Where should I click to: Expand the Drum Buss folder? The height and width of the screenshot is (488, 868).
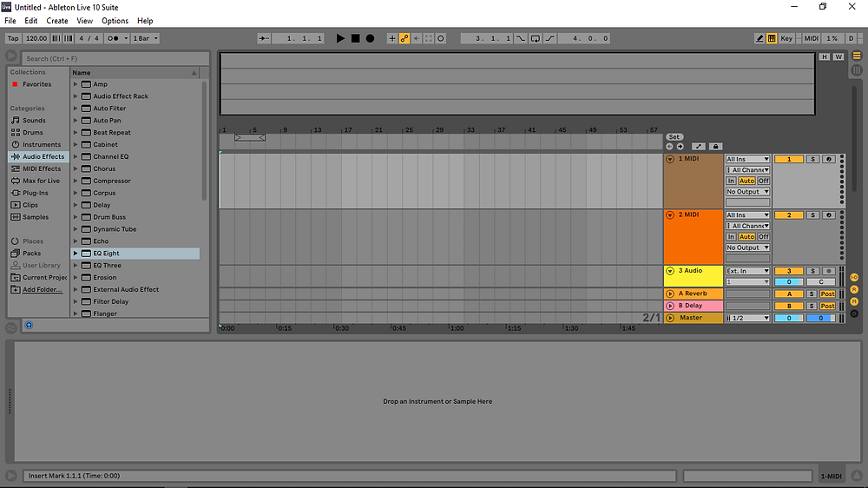click(x=76, y=217)
